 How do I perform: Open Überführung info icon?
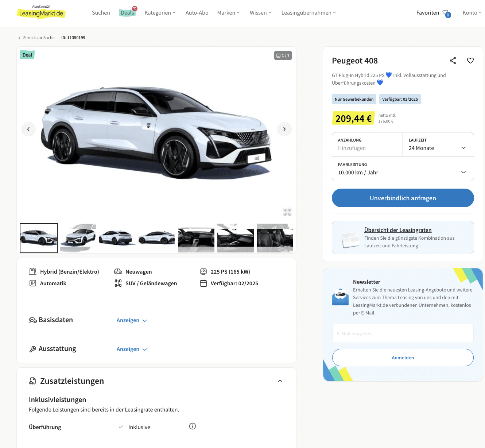[193, 426]
